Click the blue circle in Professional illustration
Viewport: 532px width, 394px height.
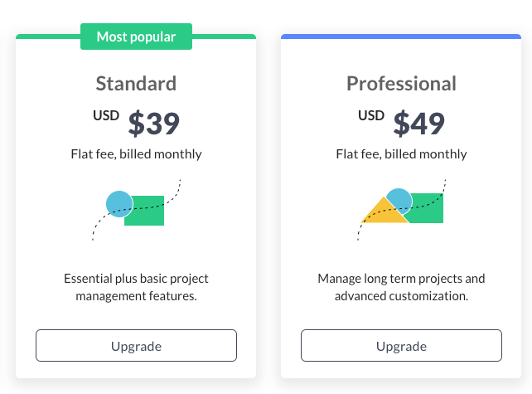click(399, 201)
